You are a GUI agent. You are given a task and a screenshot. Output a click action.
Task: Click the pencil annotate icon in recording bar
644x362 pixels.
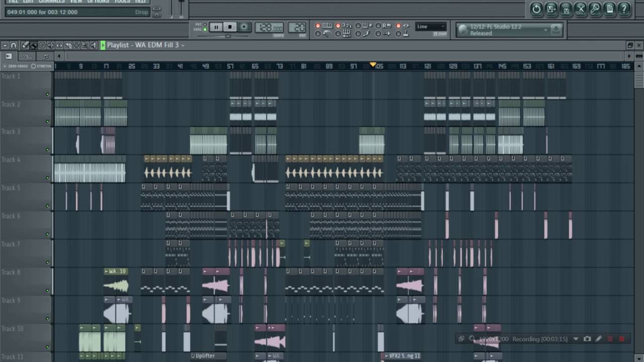click(599, 339)
